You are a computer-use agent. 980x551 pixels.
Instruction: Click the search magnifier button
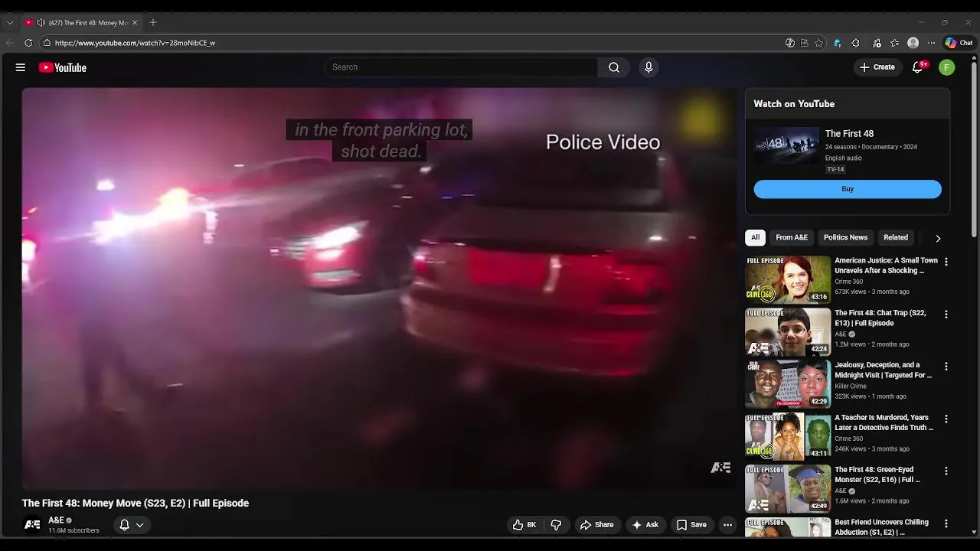click(x=614, y=67)
